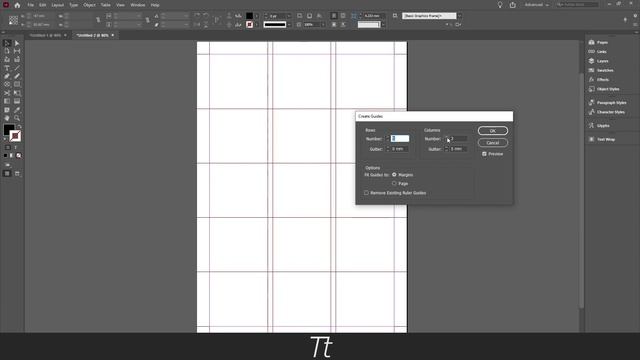Adjust the Columns Gutter stepper

click(x=446, y=149)
